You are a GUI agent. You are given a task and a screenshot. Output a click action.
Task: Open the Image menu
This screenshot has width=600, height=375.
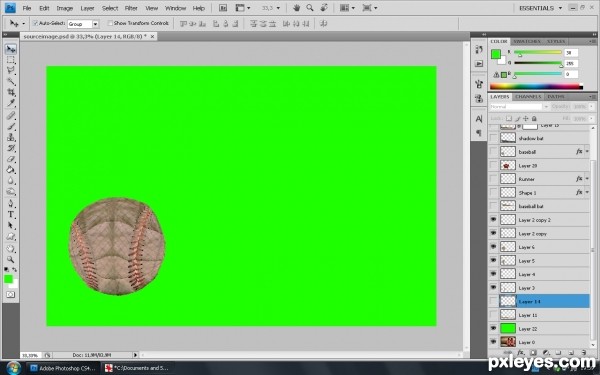point(65,8)
